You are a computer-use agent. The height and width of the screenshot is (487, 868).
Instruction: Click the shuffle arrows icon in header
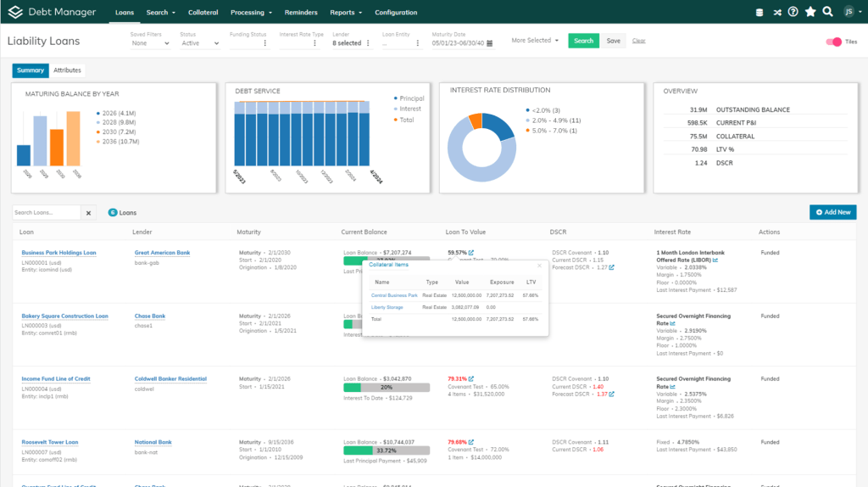776,12
